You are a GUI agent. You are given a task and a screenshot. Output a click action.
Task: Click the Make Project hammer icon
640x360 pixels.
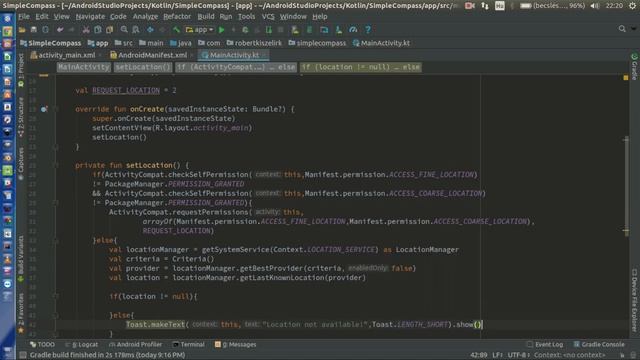[176, 30]
